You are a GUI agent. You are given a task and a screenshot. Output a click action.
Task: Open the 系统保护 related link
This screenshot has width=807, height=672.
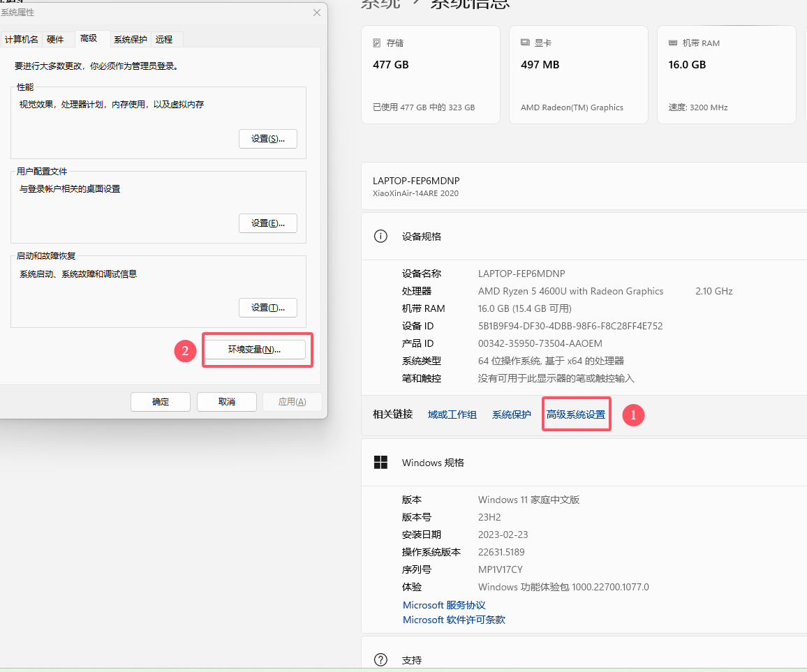511,415
